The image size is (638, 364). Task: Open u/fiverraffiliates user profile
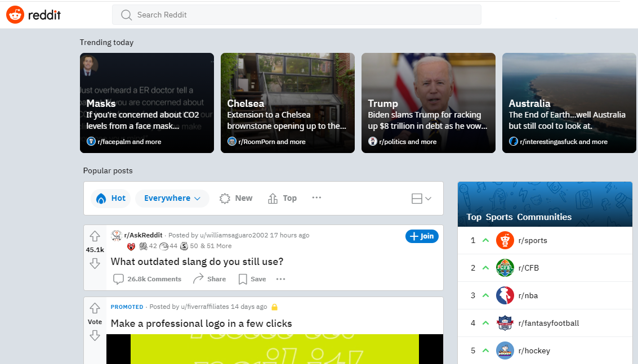point(205,307)
